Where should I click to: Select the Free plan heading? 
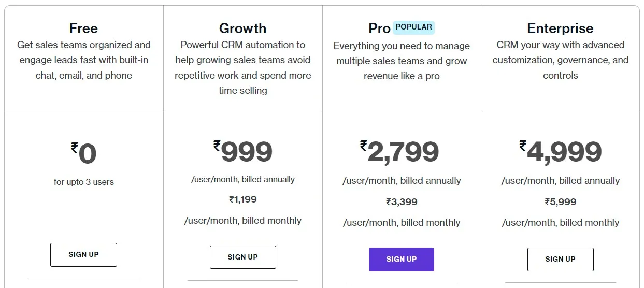pyautogui.click(x=83, y=28)
